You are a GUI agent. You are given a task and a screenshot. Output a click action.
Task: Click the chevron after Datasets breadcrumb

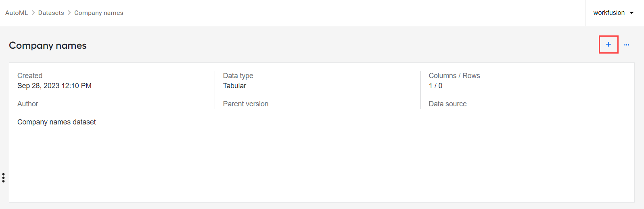coord(69,13)
